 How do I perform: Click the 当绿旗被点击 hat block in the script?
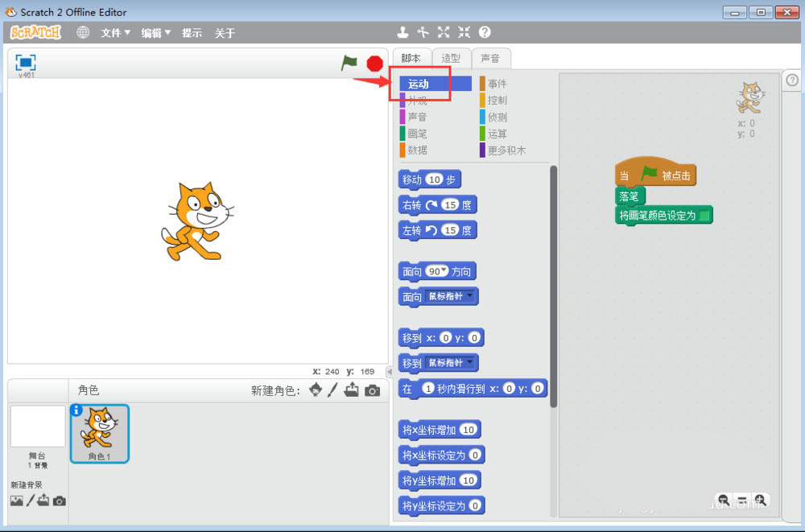click(655, 172)
